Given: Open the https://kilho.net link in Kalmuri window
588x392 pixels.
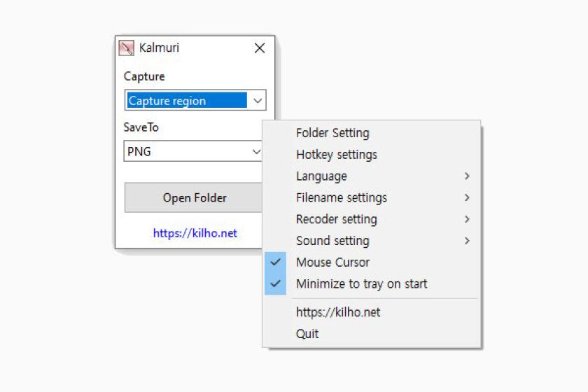Looking at the screenshot, I should click(x=195, y=233).
